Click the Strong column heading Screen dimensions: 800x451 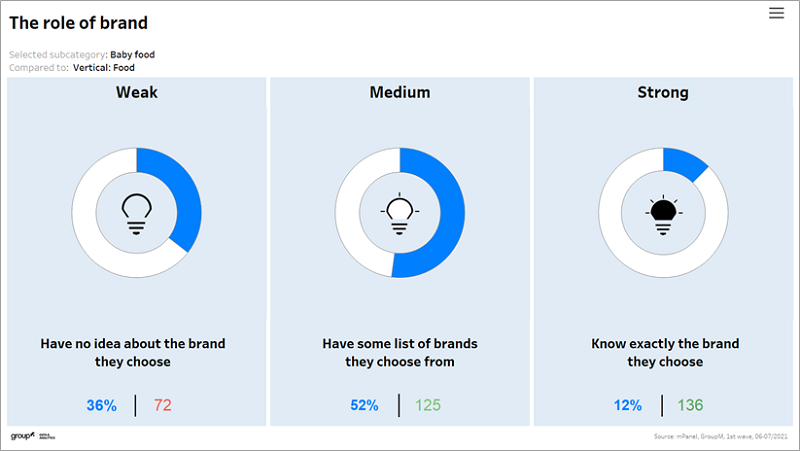click(663, 92)
